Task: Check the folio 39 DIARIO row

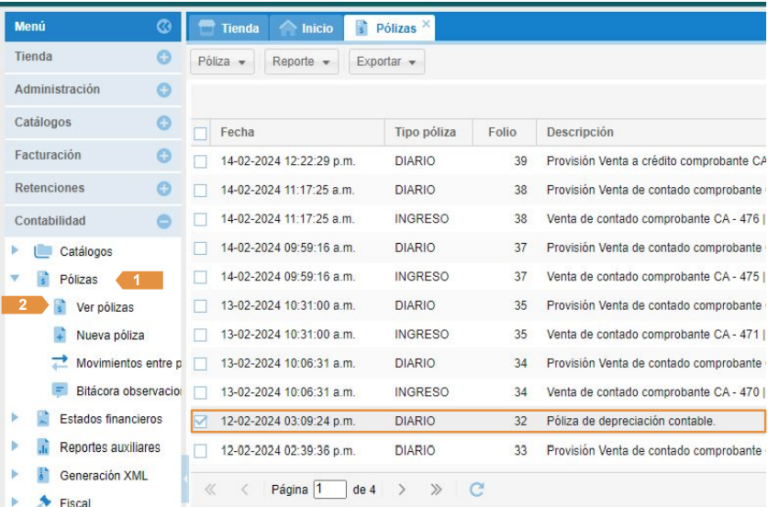Action: point(201,161)
